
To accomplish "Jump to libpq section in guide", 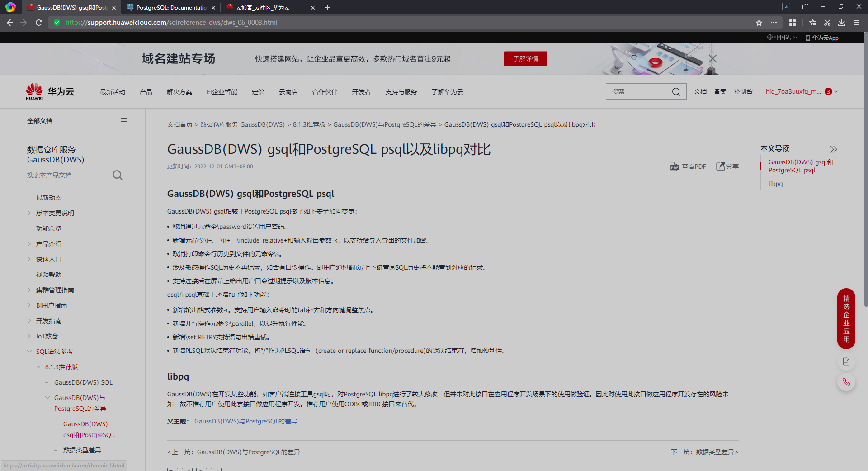I will coord(775,184).
